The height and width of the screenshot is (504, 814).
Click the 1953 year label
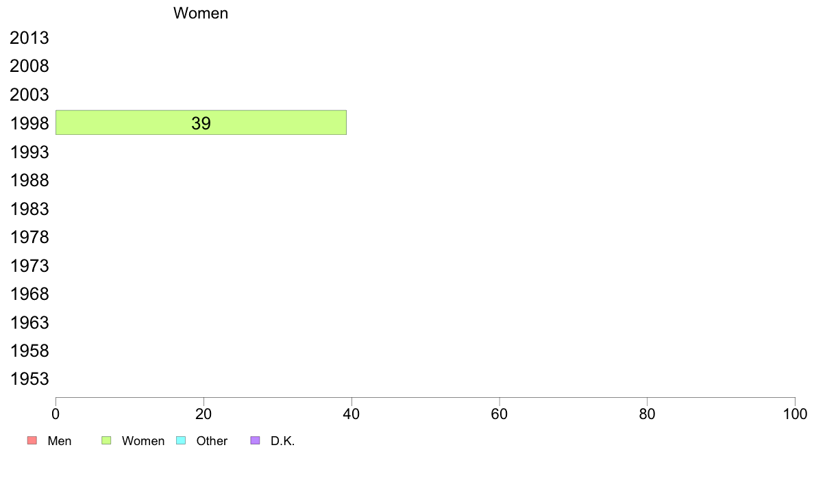[x=29, y=379]
